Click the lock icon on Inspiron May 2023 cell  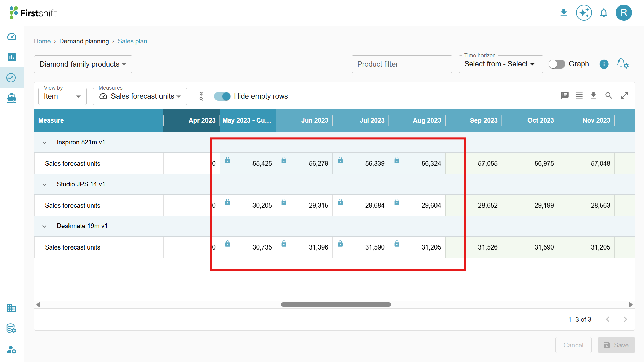pos(228,160)
